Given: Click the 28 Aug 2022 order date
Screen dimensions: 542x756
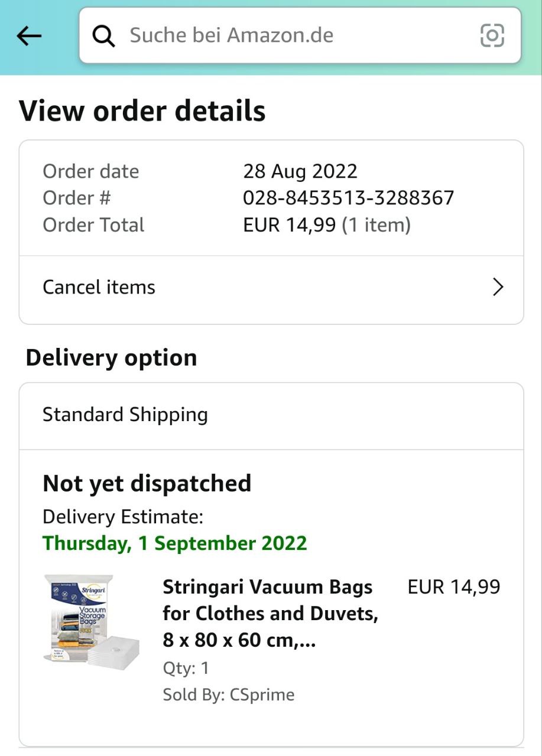Looking at the screenshot, I should [x=300, y=171].
